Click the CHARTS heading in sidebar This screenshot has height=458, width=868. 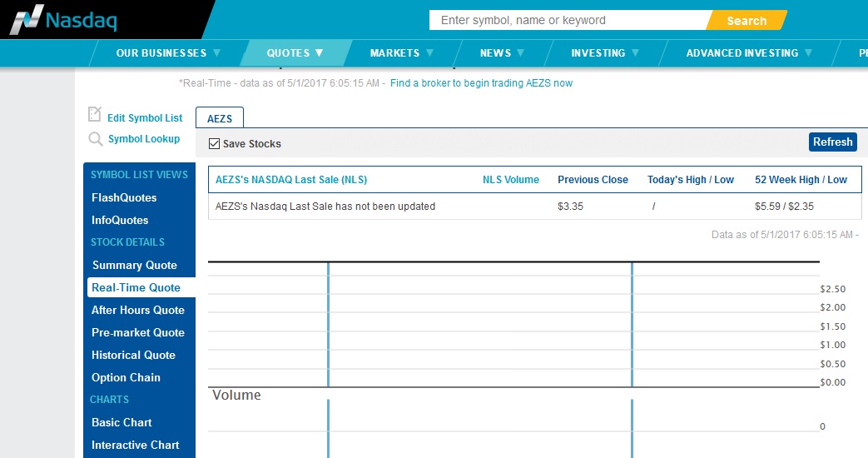click(x=109, y=400)
